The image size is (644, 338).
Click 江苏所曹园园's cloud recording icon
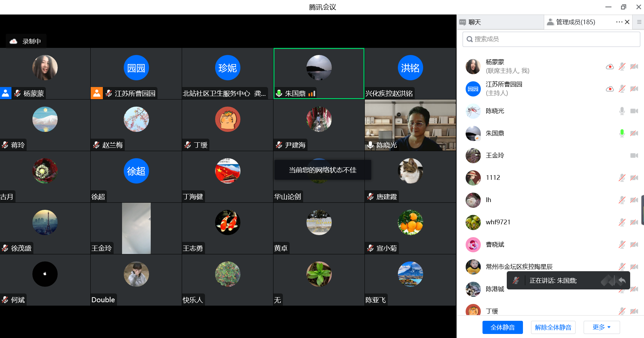click(x=610, y=89)
